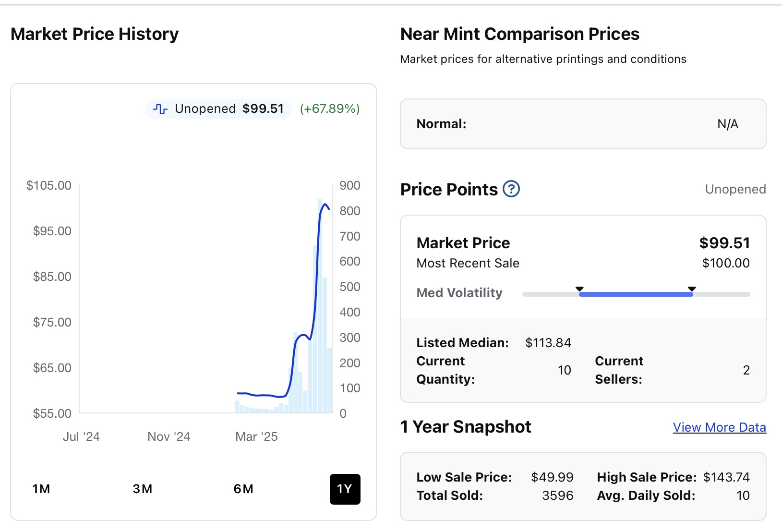Click the step-line icon beside Unopened legend
The height and width of the screenshot is (532, 782).
160,109
